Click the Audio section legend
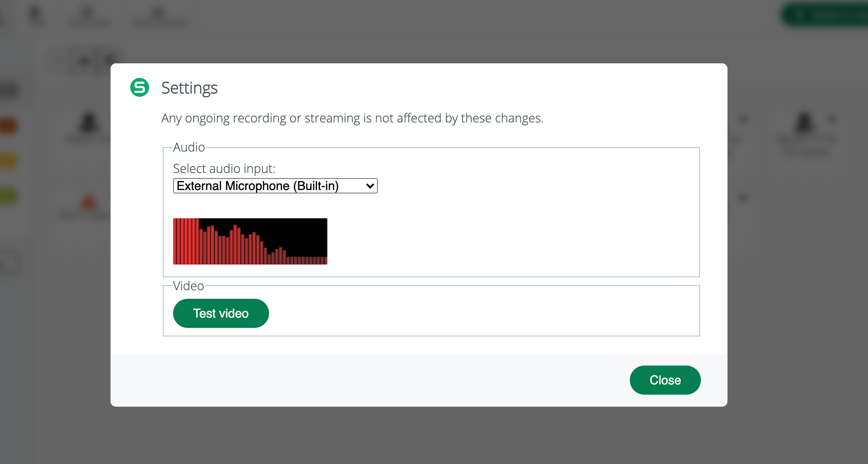The width and height of the screenshot is (868, 464). click(189, 147)
